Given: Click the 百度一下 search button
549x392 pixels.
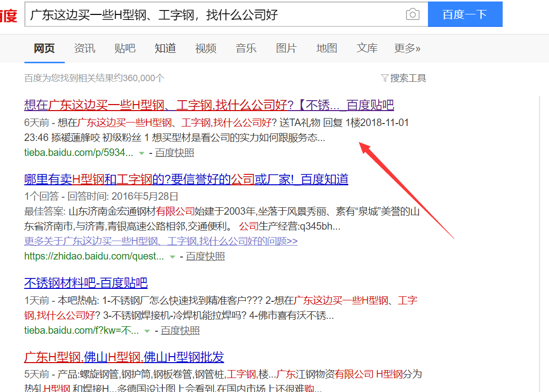Looking at the screenshot, I should (x=465, y=14).
